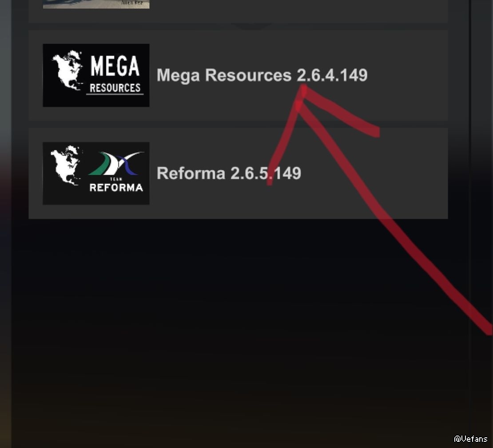This screenshot has width=493, height=448.
Task: Click the Mega Resources 2.6.4.149 title
Action: click(x=262, y=75)
